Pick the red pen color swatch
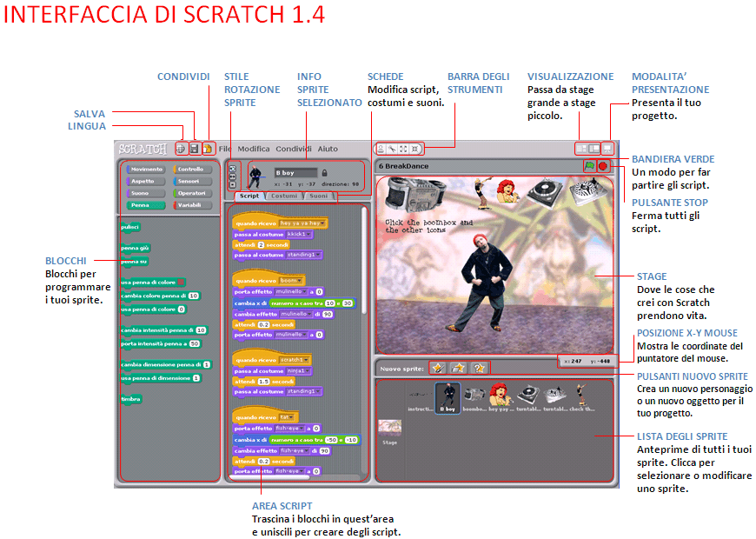 coord(181,283)
